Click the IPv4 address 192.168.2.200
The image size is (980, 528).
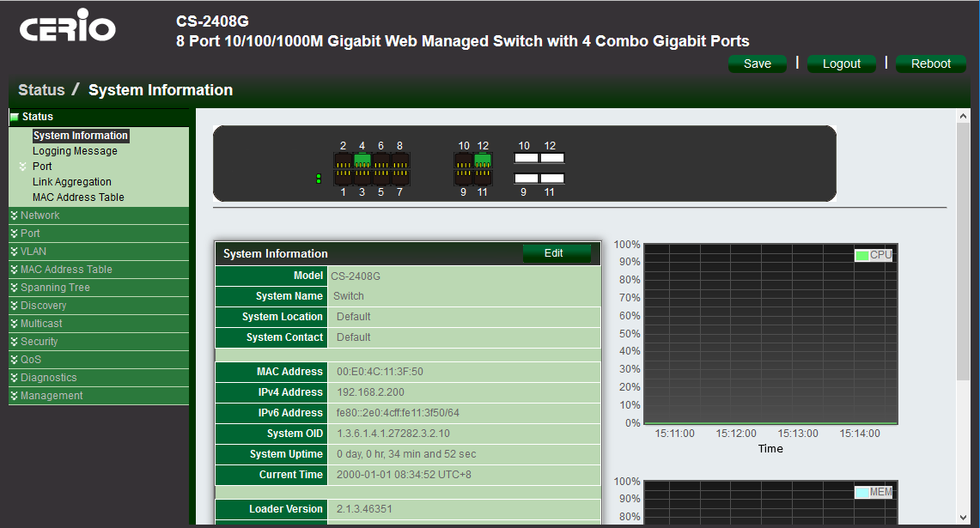[x=371, y=392]
